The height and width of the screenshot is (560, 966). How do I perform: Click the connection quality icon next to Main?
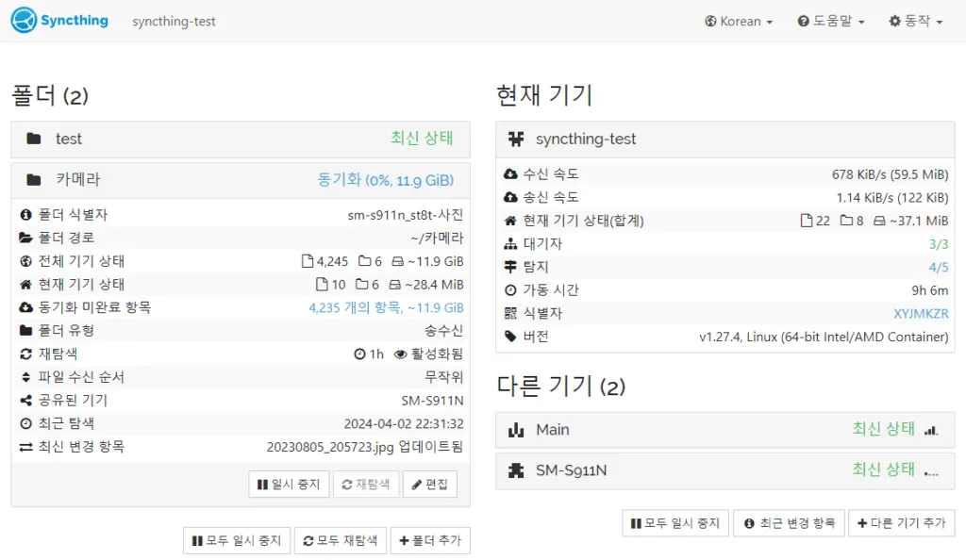pos(931,430)
